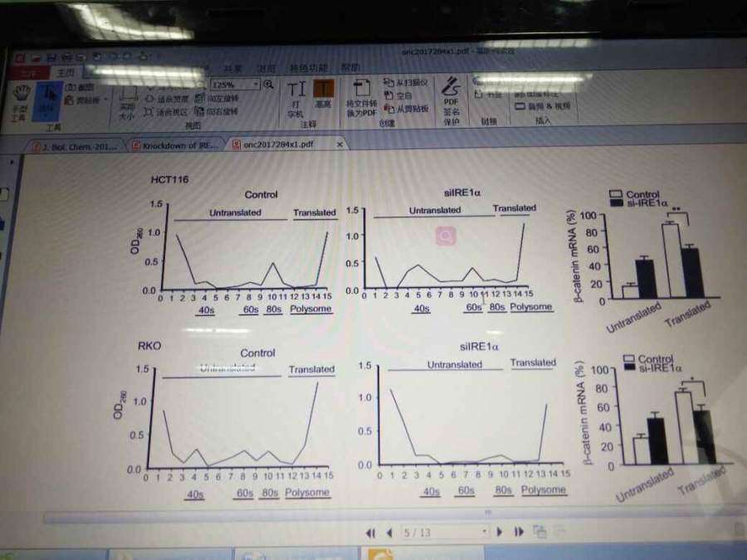747x560 pixels.
Task: Click the save icon in quick access bar
Action: (x=51, y=57)
